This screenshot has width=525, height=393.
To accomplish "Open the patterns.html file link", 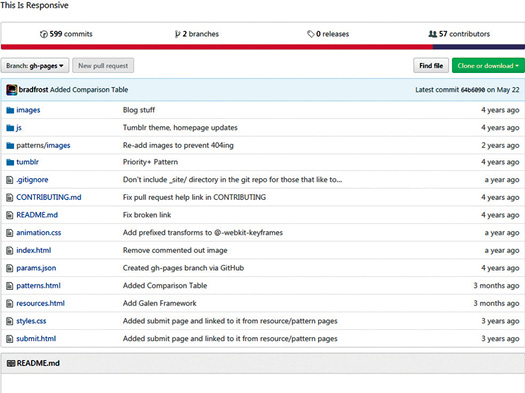I will tap(38, 286).
